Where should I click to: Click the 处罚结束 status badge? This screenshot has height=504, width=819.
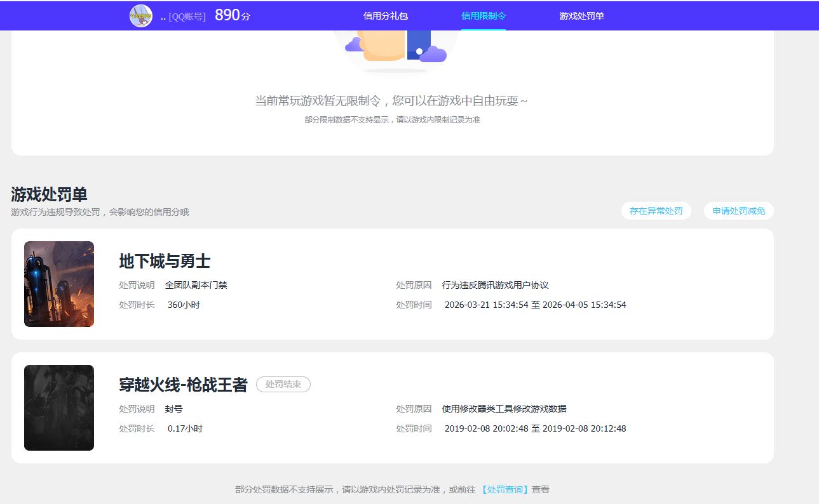pos(283,385)
